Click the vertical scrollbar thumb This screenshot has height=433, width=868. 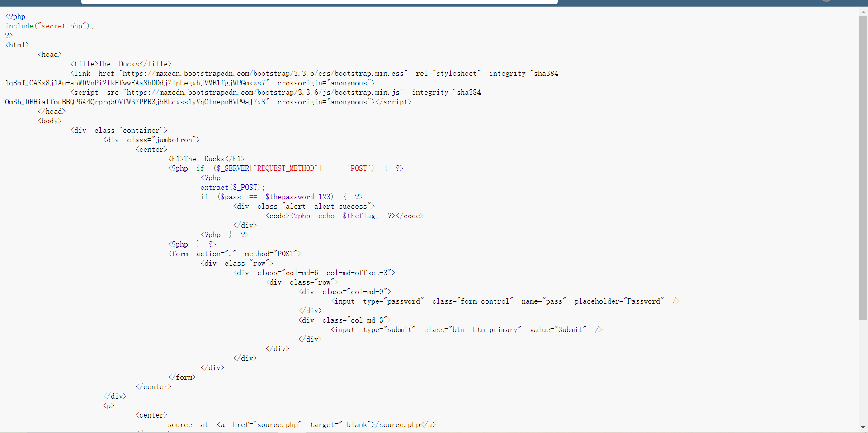[x=863, y=168]
